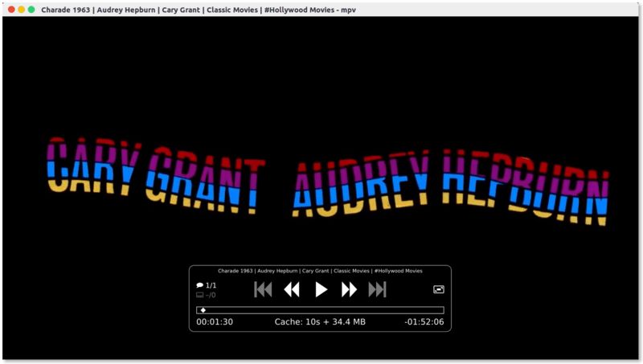Click the mpv window title bar text
643x364 pixels.
199,10
